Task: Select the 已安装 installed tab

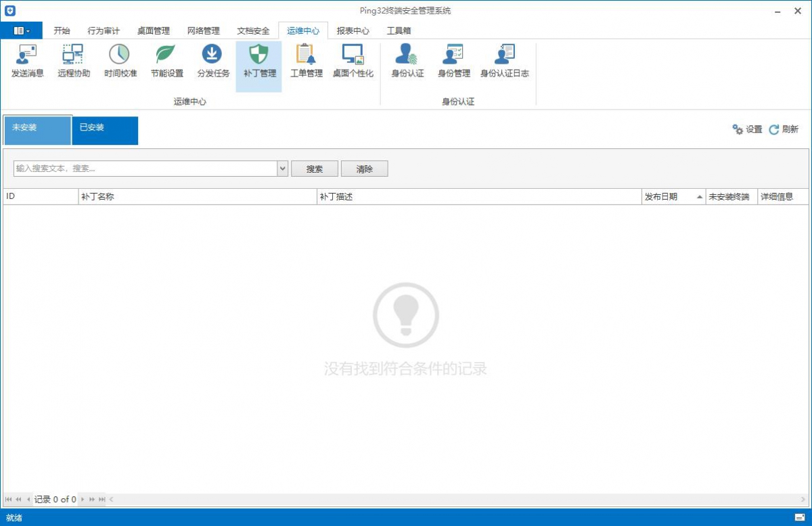Action: [x=105, y=130]
